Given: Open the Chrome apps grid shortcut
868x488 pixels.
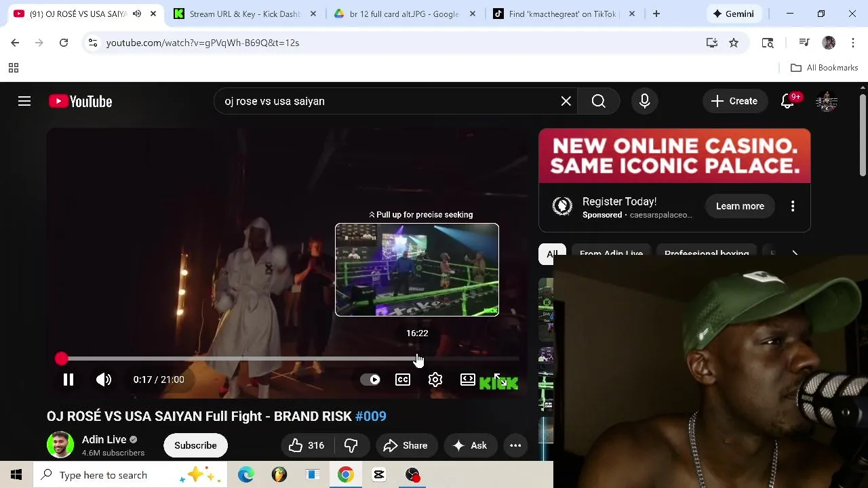Looking at the screenshot, I should (x=13, y=68).
